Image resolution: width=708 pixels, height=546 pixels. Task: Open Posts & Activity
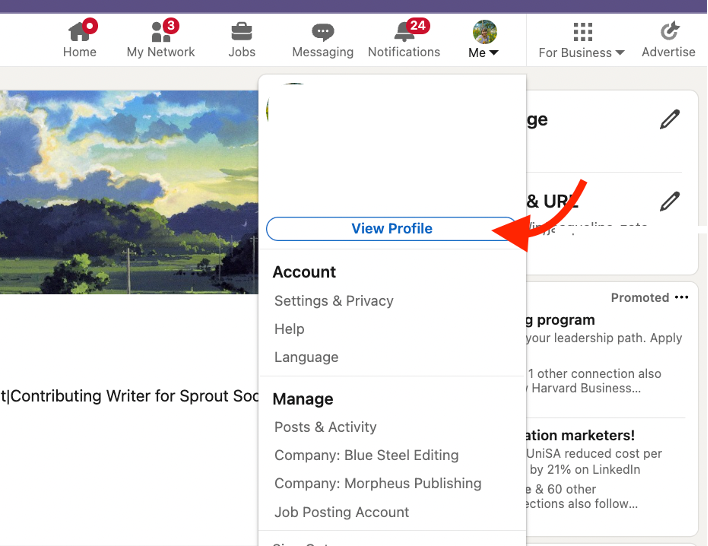coord(325,427)
